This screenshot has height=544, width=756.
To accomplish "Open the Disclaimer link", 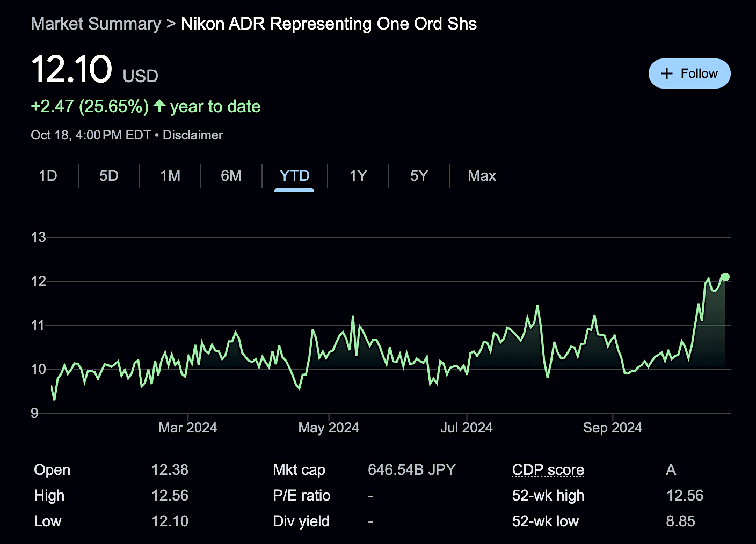I will tap(192, 135).
